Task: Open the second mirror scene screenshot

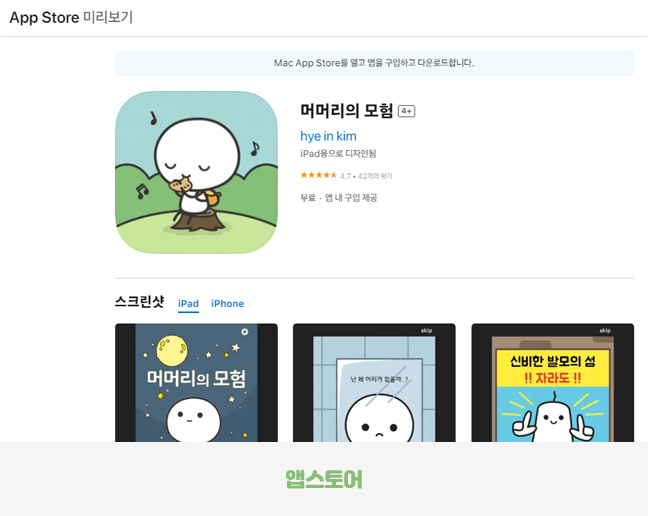Action: coord(374,383)
